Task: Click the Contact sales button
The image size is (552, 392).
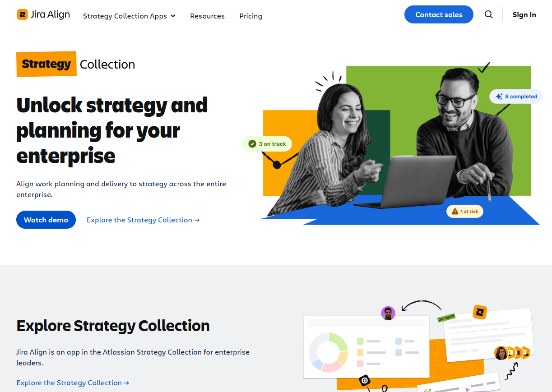Action: 439,14
